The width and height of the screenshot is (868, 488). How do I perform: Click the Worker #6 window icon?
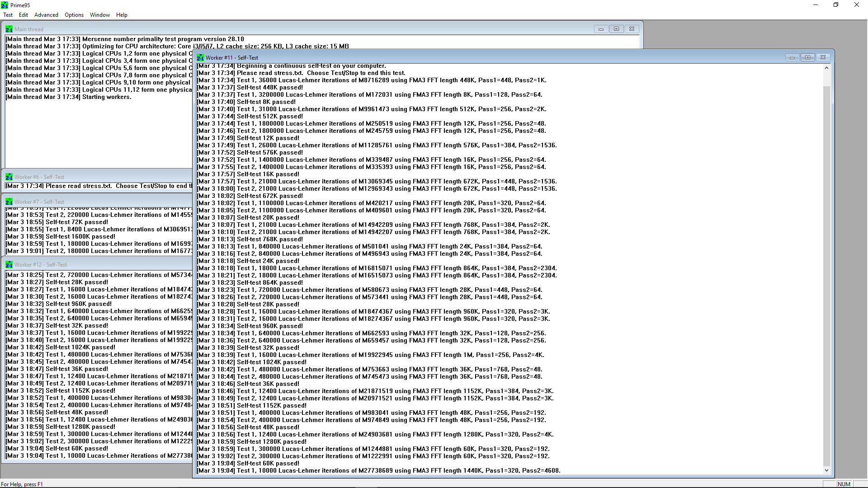pyautogui.click(x=9, y=177)
